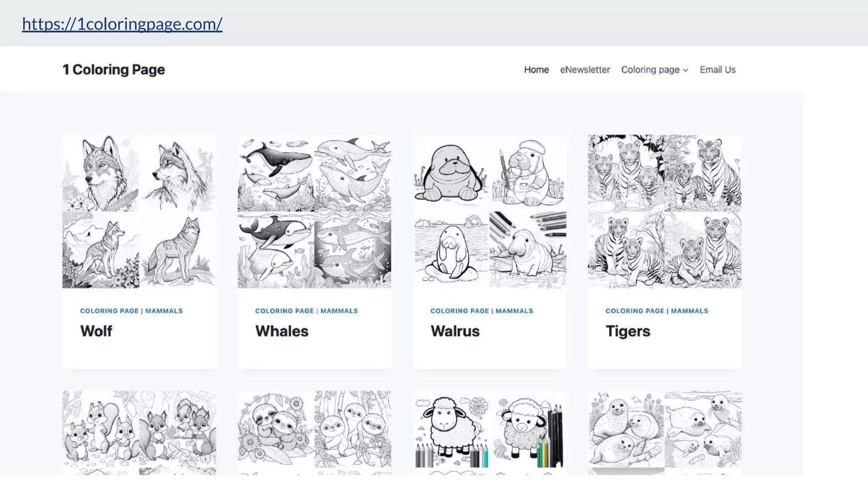Open the Whales coloring page thumbnail
Viewport: 868px width, 488px height.
[x=314, y=211]
